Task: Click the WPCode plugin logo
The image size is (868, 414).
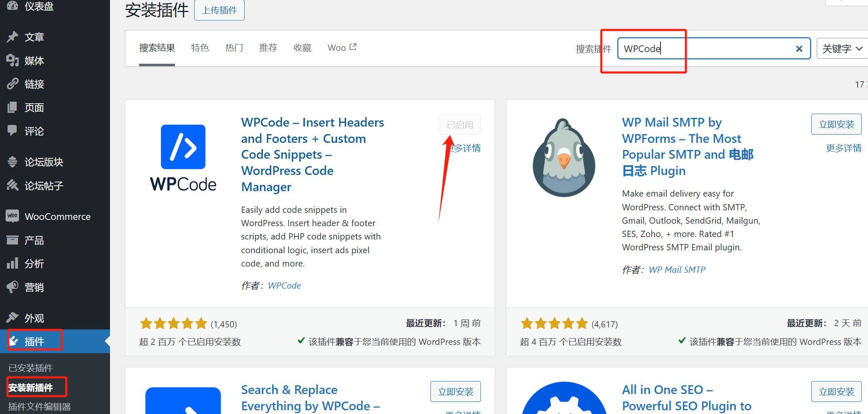Action: pyautogui.click(x=183, y=158)
